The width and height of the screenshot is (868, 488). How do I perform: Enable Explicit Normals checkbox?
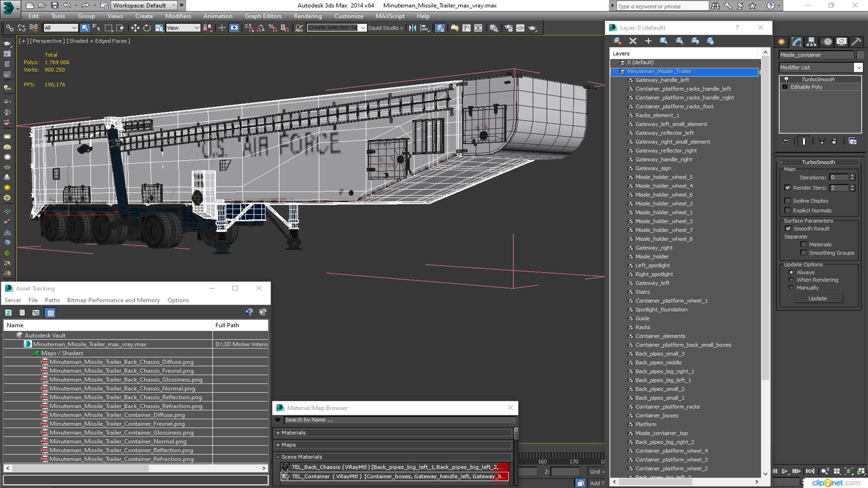point(788,211)
